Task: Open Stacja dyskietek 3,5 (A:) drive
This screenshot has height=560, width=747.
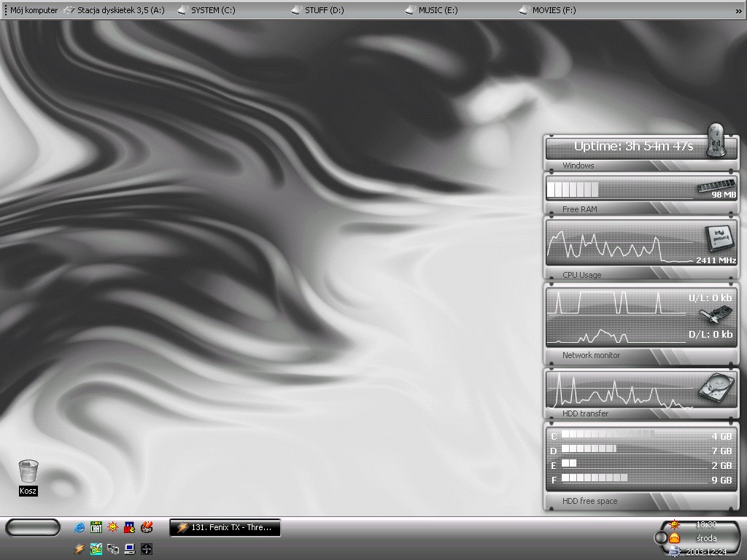Action: (x=115, y=10)
